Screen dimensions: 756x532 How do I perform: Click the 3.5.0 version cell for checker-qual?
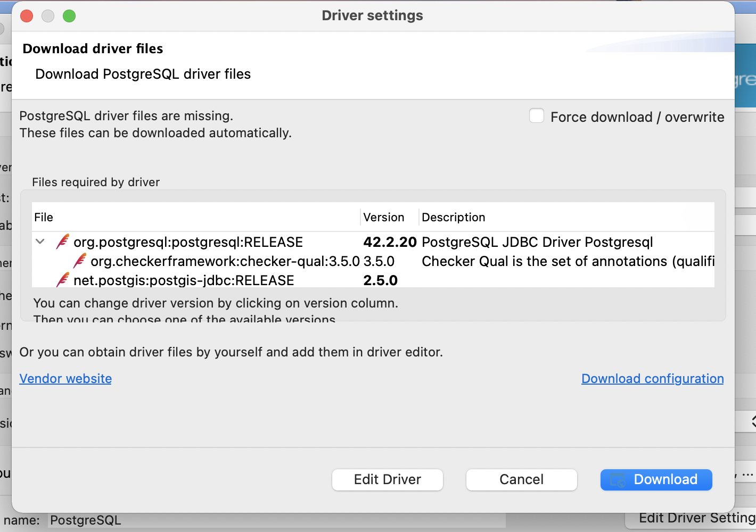coord(379,261)
